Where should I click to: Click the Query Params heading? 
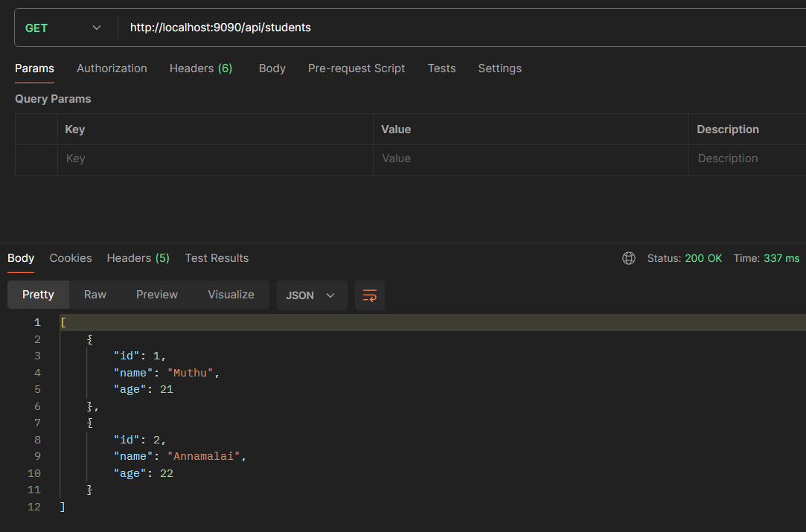[53, 99]
